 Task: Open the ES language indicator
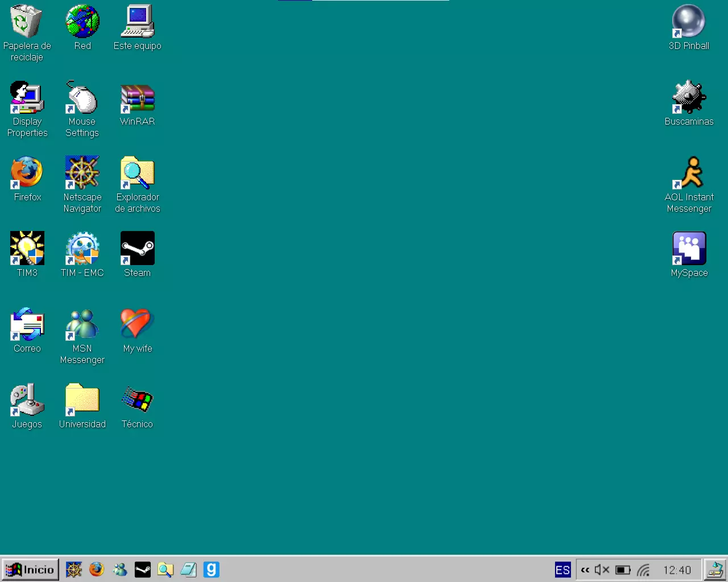click(x=562, y=570)
